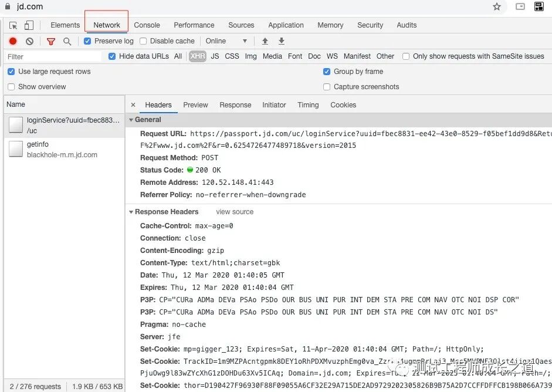The image size is (552, 392).
Task: Switch to the Memory tab
Action: (330, 25)
